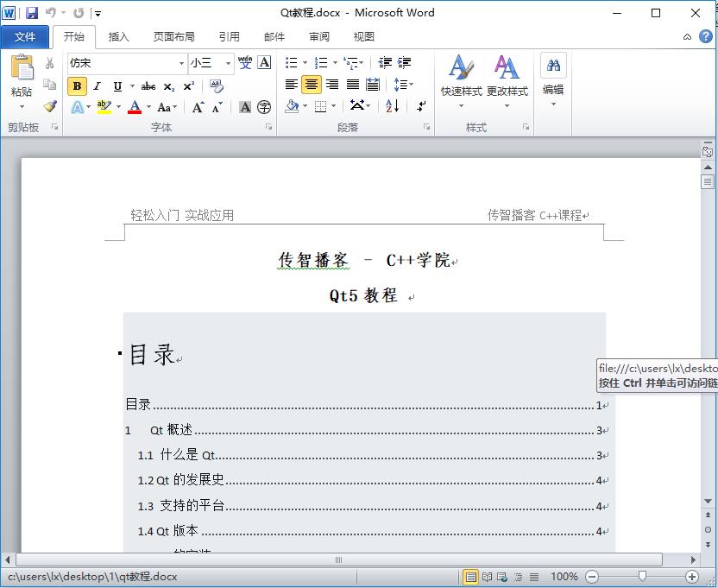Click the zoom slider handle
Image resolution: width=718 pixels, height=588 pixels.
click(x=642, y=576)
